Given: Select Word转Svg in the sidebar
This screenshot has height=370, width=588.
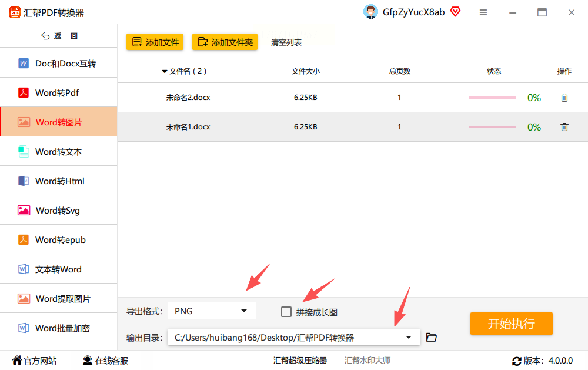Looking at the screenshot, I should tap(58, 210).
